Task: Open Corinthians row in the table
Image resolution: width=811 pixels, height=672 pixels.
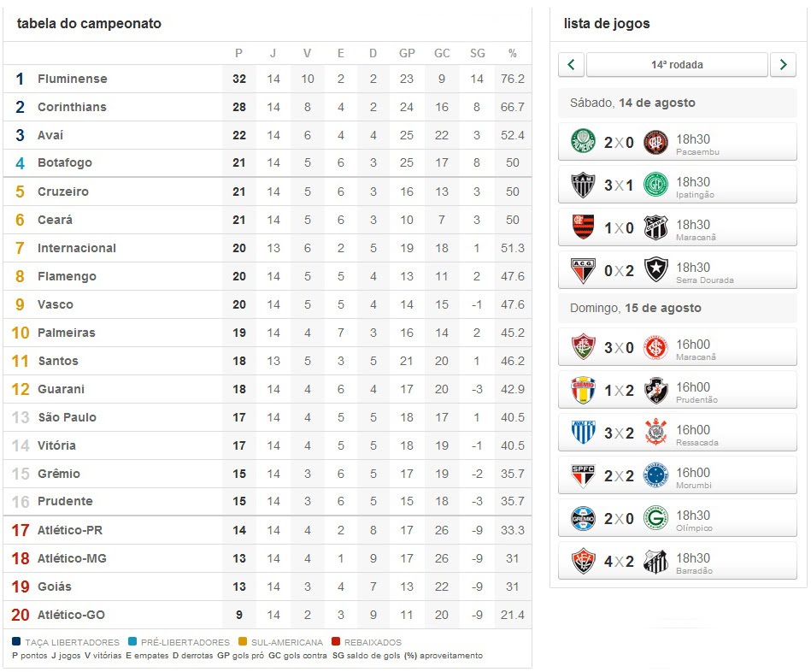Action: coord(267,107)
